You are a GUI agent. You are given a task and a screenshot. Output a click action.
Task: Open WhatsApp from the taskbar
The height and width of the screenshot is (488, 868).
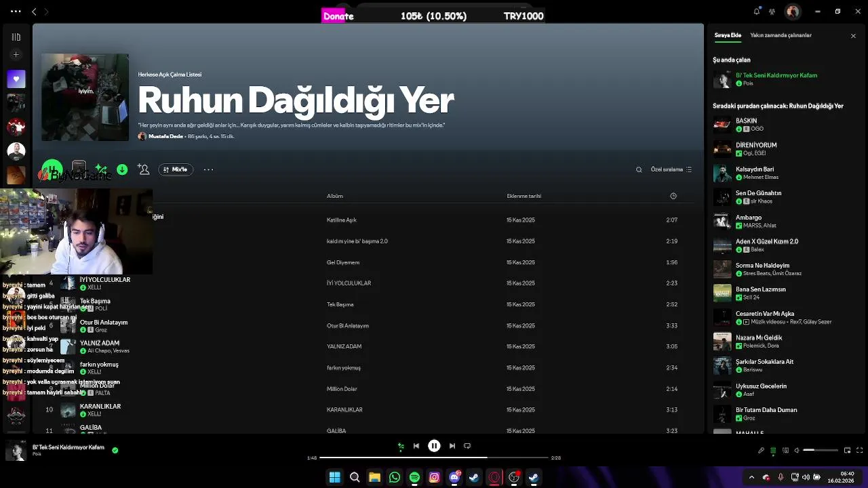pos(395,477)
